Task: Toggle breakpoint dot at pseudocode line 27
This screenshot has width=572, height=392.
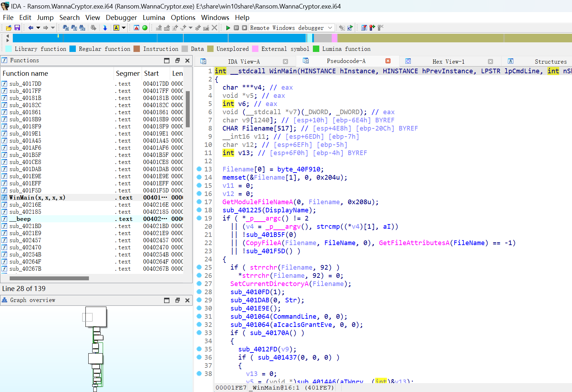Action: [x=199, y=284]
